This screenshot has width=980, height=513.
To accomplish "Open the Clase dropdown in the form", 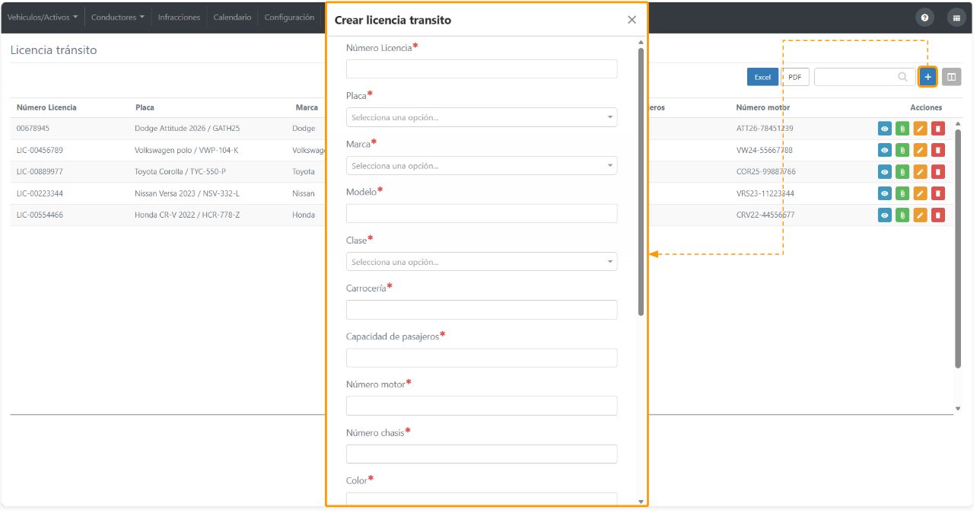I will 482,262.
